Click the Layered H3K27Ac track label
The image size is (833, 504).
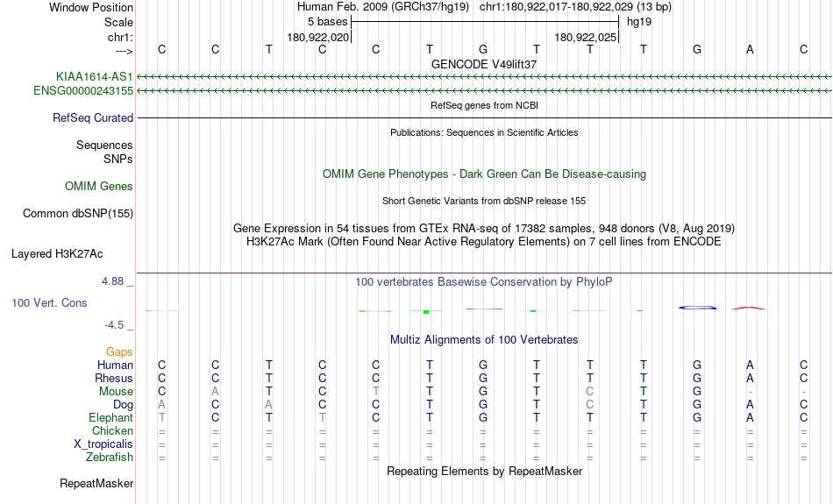(57, 254)
